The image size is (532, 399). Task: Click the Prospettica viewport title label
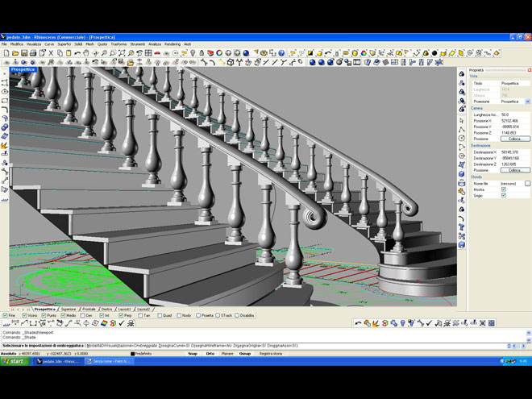click(x=23, y=69)
